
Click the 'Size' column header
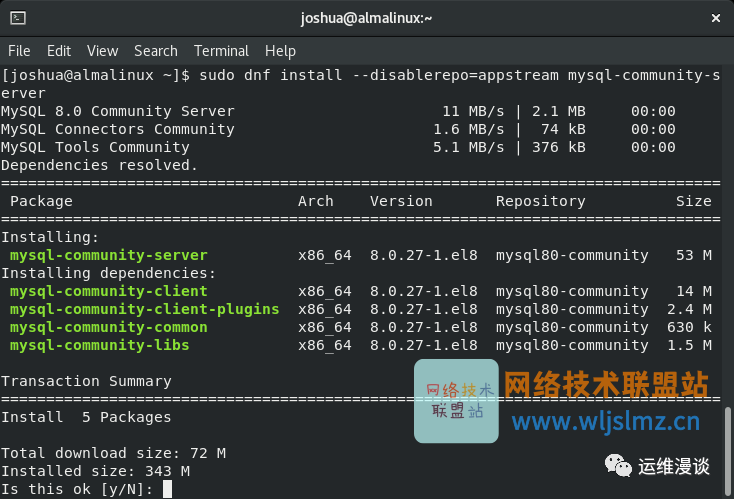pyautogui.click(x=694, y=201)
